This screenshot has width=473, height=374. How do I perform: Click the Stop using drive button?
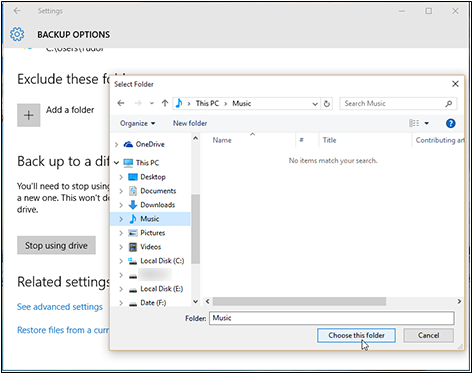[x=56, y=245]
